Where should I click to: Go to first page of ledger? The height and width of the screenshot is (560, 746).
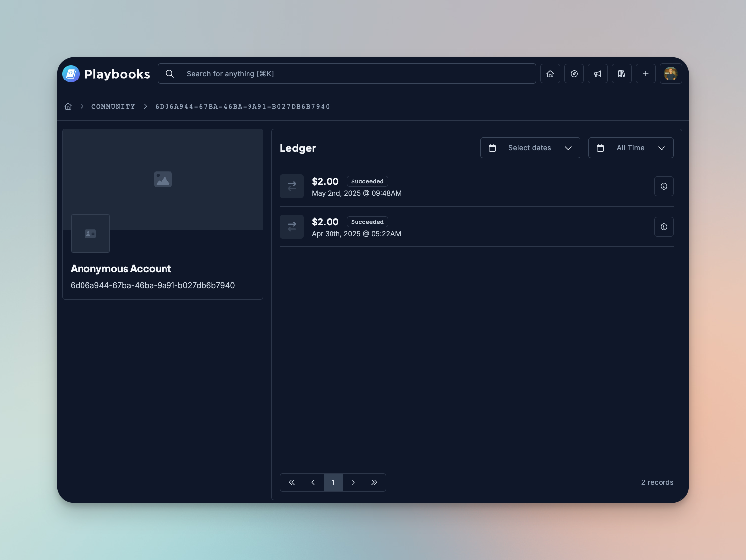pyautogui.click(x=292, y=482)
